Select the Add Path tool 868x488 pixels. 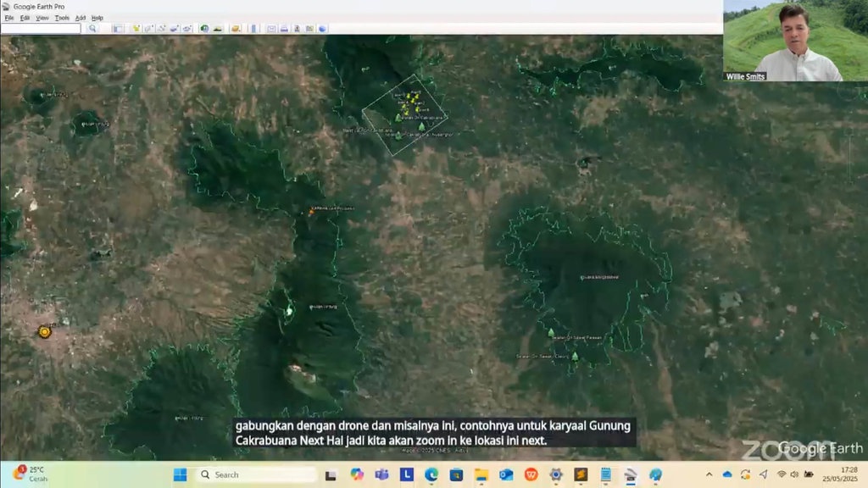(x=161, y=28)
